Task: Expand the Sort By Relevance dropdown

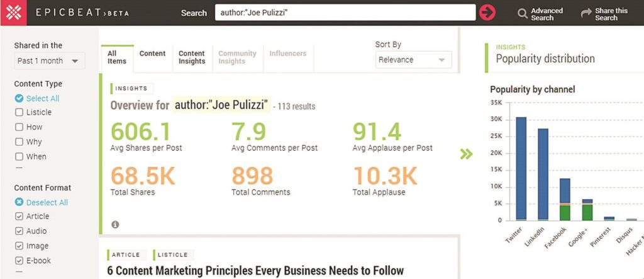Action: point(413,60)
